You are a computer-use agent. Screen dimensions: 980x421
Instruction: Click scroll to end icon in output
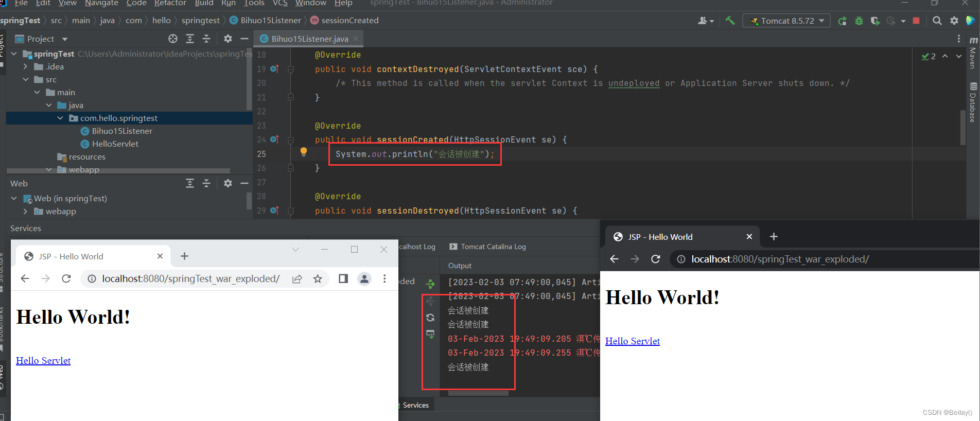click(430, 335)
